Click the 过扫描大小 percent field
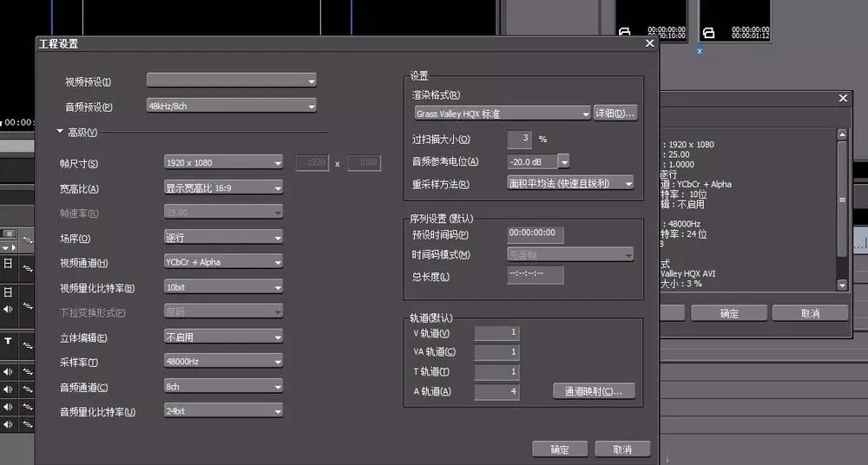 click(520, 139)
